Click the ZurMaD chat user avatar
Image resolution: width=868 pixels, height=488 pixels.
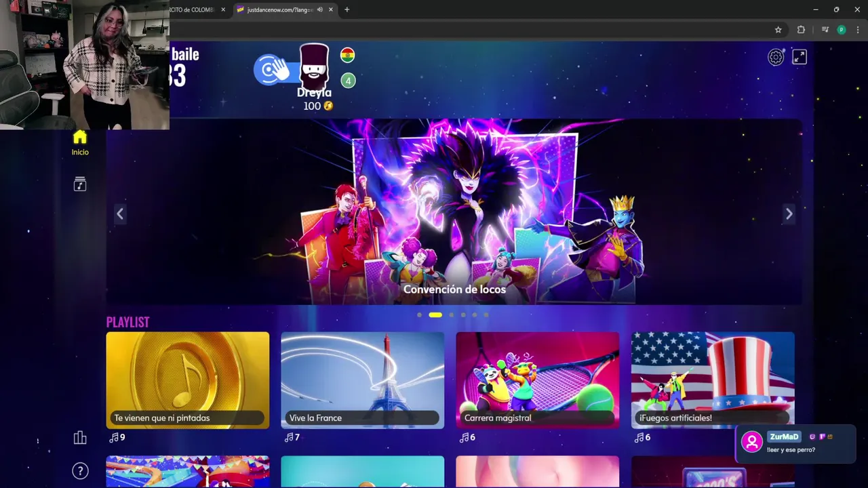click(x=751, y=442)
